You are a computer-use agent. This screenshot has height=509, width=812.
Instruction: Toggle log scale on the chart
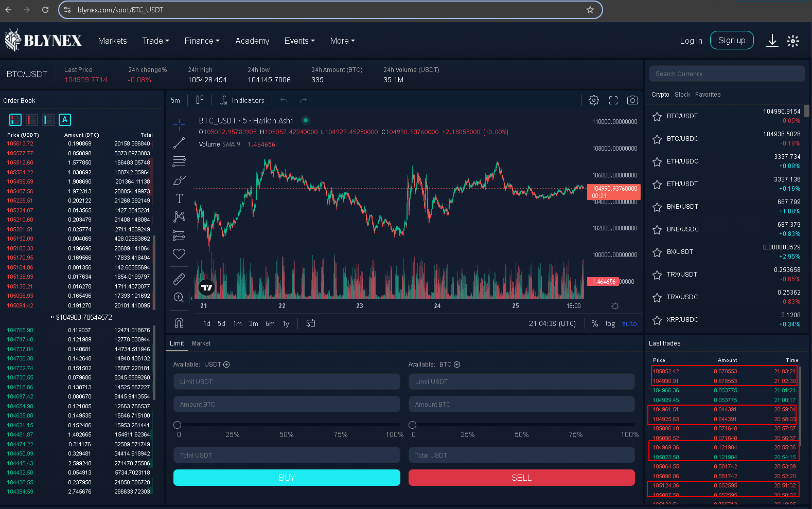tap(610, 323)
